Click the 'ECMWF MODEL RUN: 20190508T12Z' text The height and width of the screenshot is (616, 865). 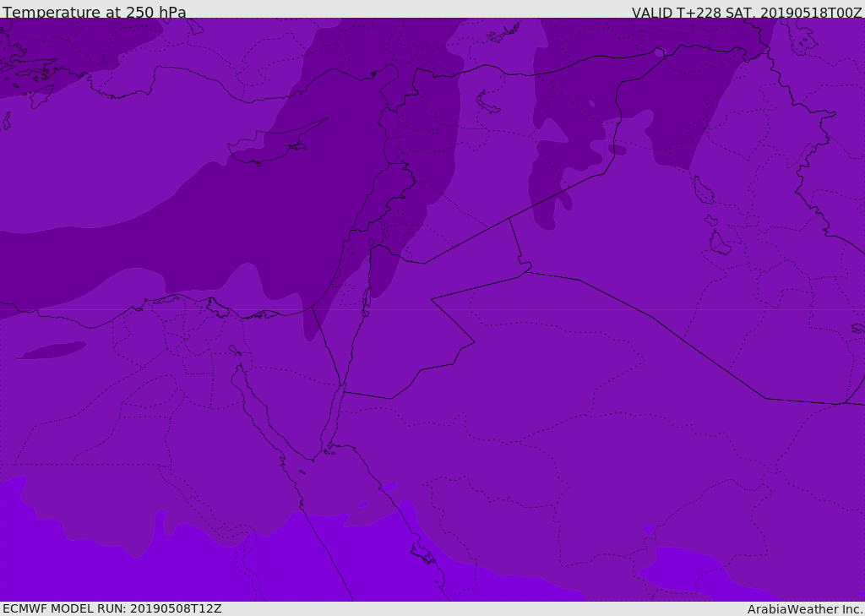[112, 608]
